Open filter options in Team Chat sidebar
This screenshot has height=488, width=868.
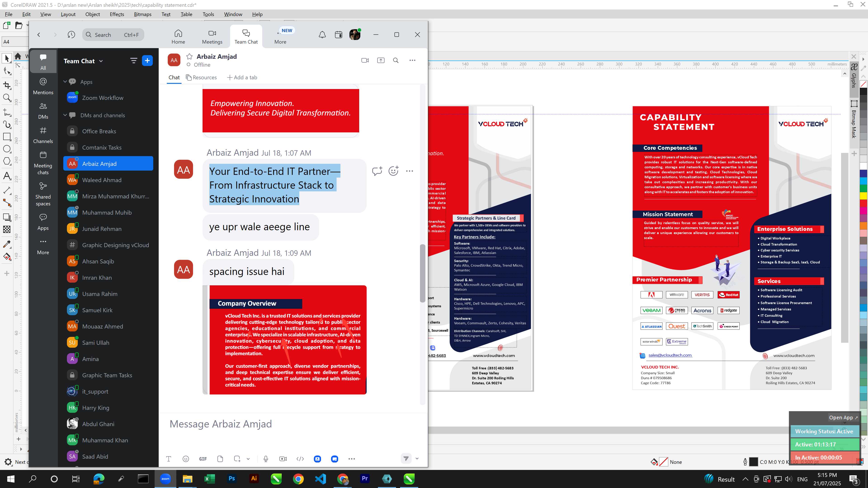(x=133, y=61)
